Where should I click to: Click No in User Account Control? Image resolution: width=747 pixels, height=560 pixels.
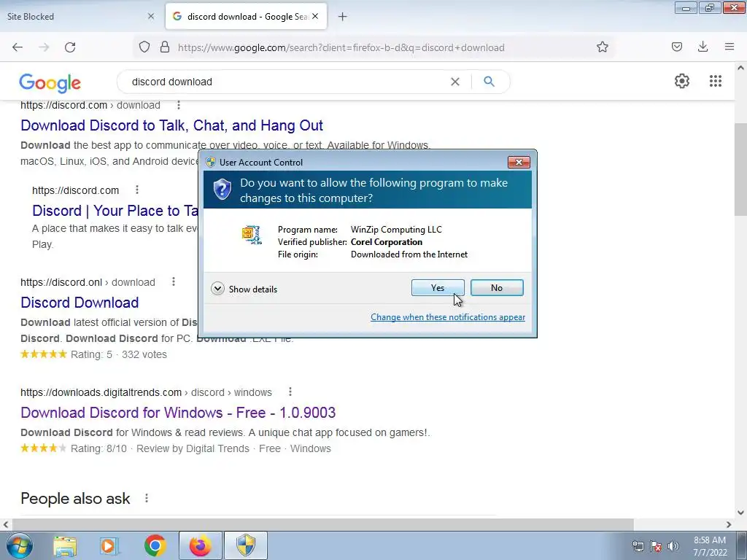click(496, 287)
